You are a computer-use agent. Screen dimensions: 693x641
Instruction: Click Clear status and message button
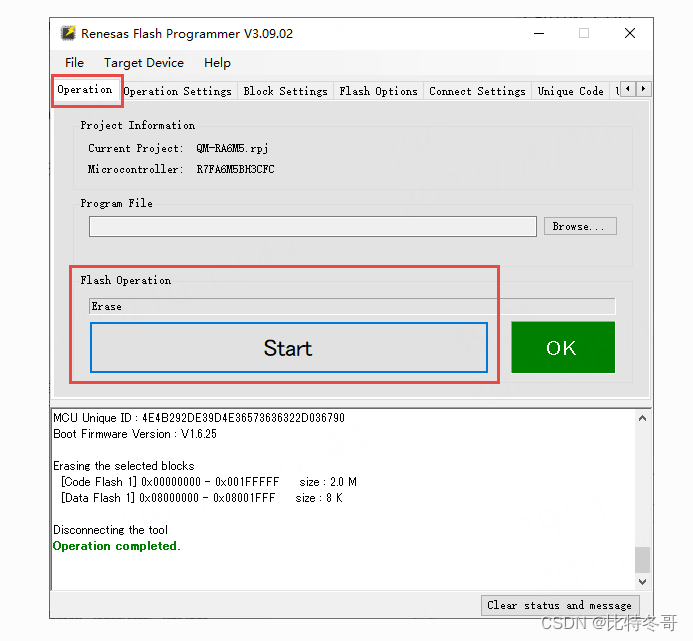[x=560, y=605]
